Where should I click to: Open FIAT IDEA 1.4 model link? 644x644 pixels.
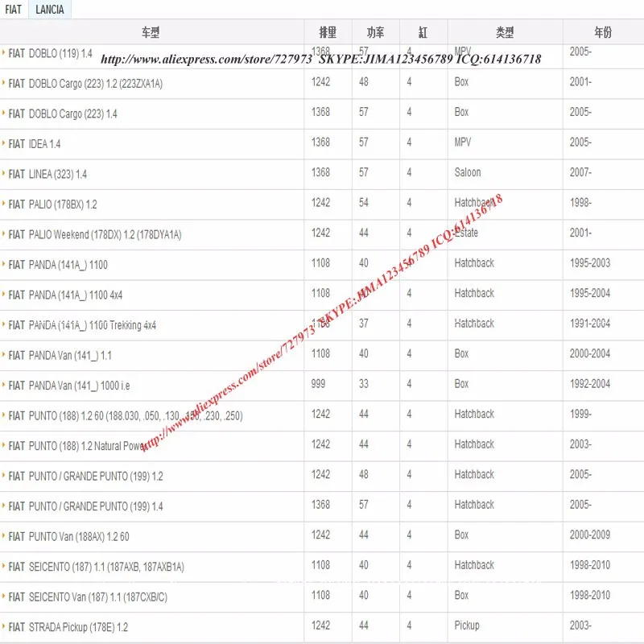[x=35, y=144]
